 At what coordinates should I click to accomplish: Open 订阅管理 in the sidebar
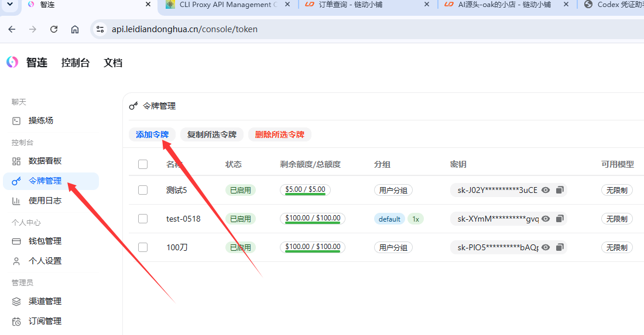(51, 321)
